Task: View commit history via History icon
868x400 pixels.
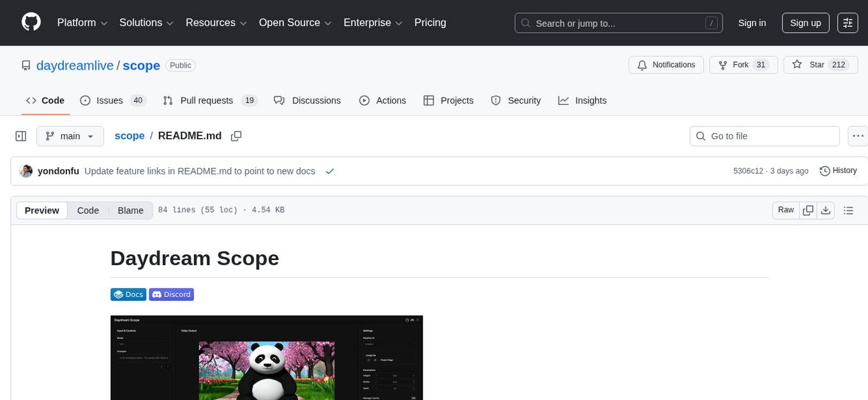Action: (x=824, y=171)
